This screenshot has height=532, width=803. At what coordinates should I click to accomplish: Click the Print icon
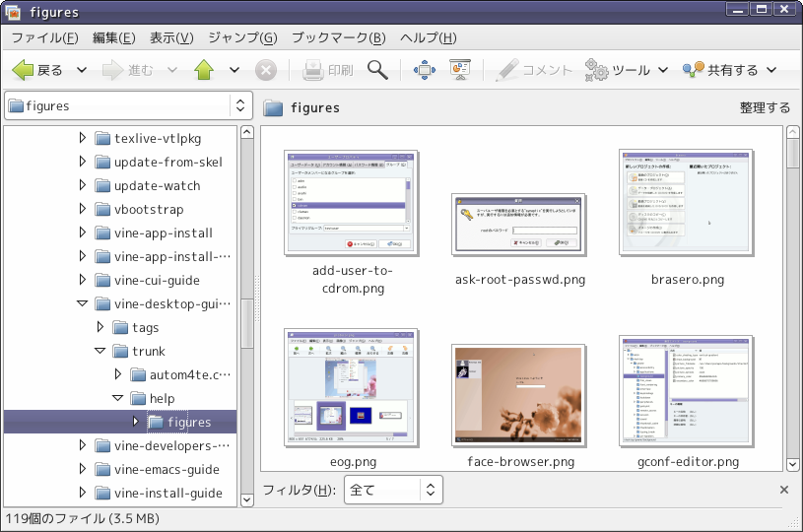(x=312, y=70)
